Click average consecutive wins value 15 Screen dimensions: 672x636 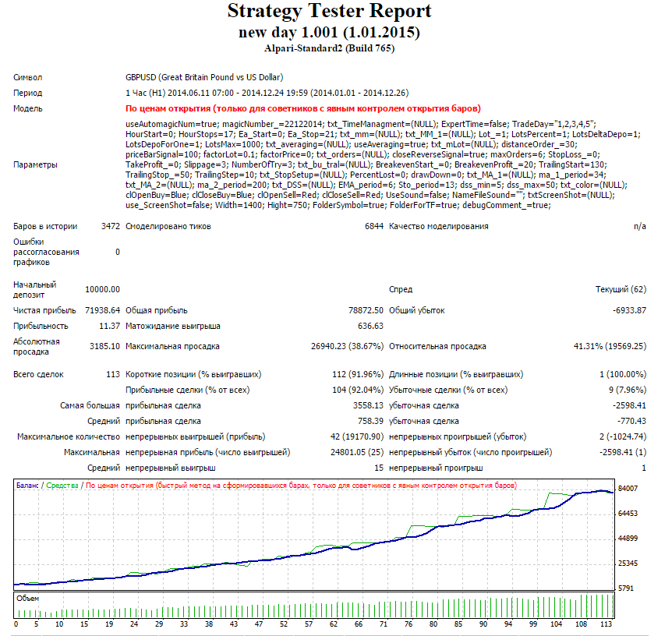379,468
